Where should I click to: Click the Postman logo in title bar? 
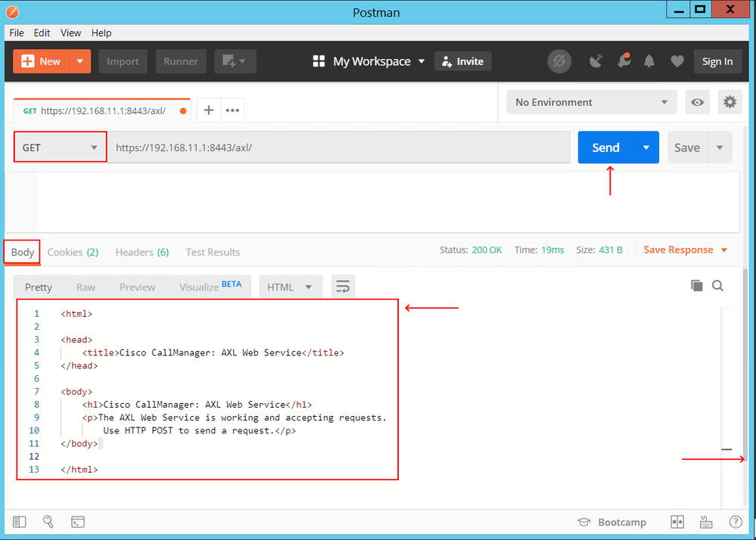pyautogui.click(x=12, y=11)
